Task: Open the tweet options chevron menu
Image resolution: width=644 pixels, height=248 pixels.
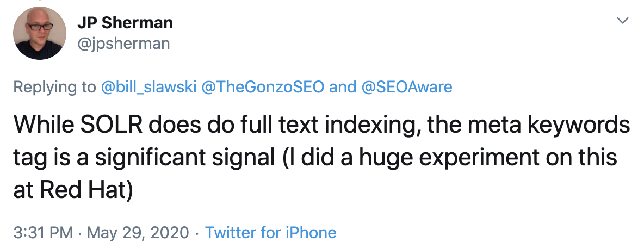Action: (x=623, y=21)
